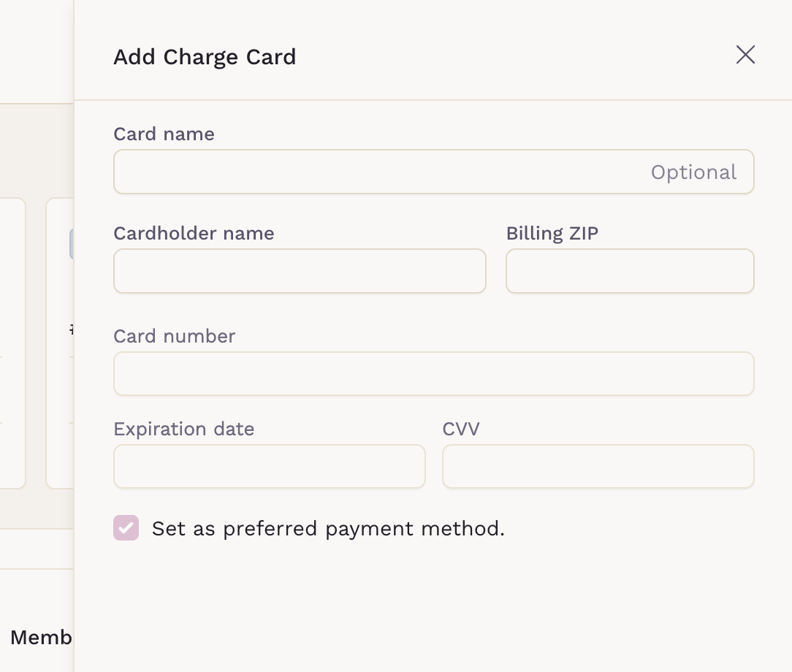Click the 'Add Charge Card' panel title
Screen dimensions: 792x672
click(205, 57)
